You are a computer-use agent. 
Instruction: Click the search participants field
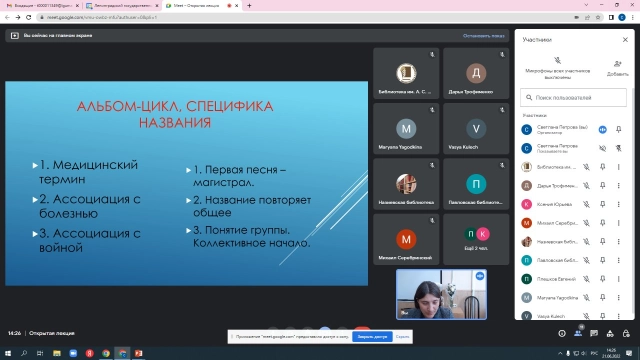click(x=573, y=98)
